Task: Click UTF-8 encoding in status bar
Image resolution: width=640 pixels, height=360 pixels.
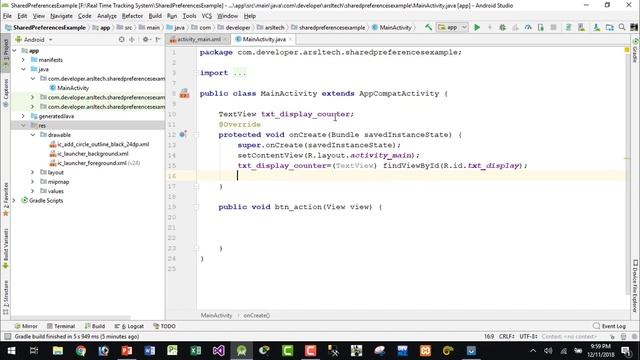Action: (528, 336)
